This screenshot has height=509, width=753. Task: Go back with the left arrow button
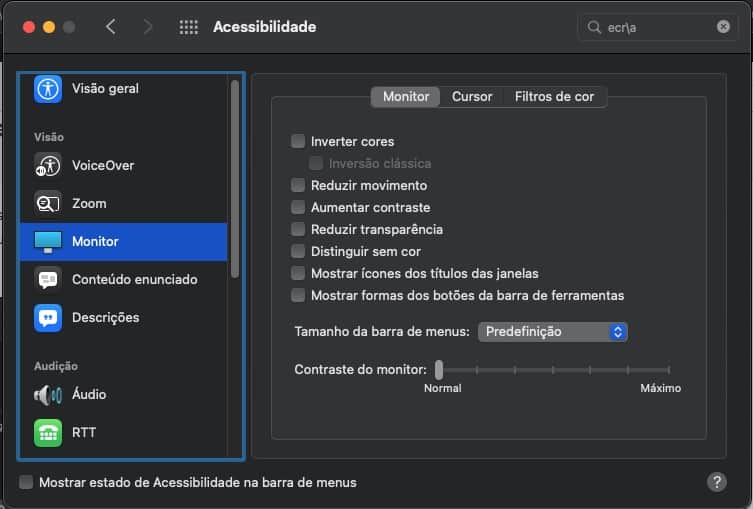click(110, 27)
